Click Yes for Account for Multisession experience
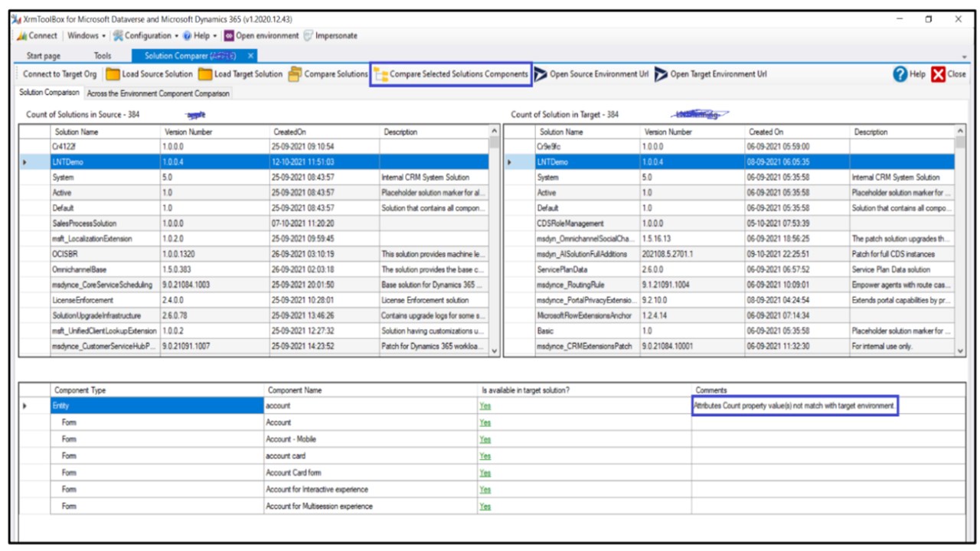The width and height of the screenshot is (980, 551). coord(485,507)
